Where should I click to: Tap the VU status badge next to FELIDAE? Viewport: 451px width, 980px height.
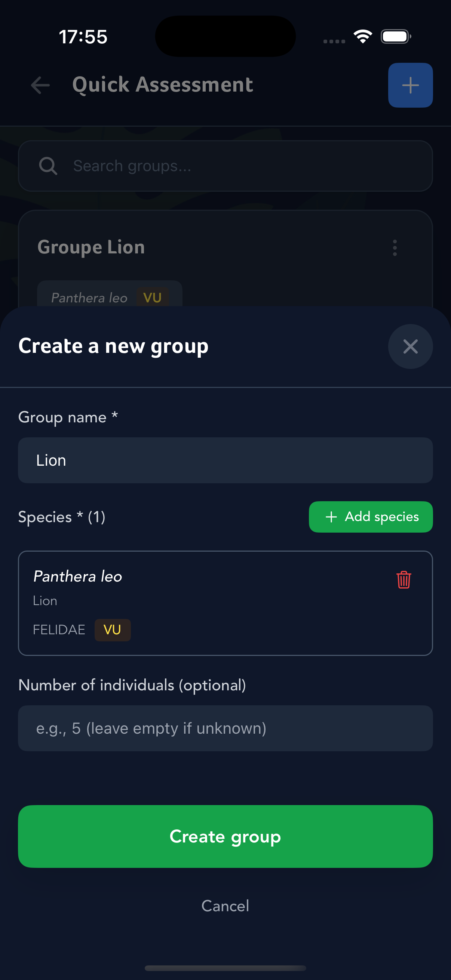tap(112, 630)
